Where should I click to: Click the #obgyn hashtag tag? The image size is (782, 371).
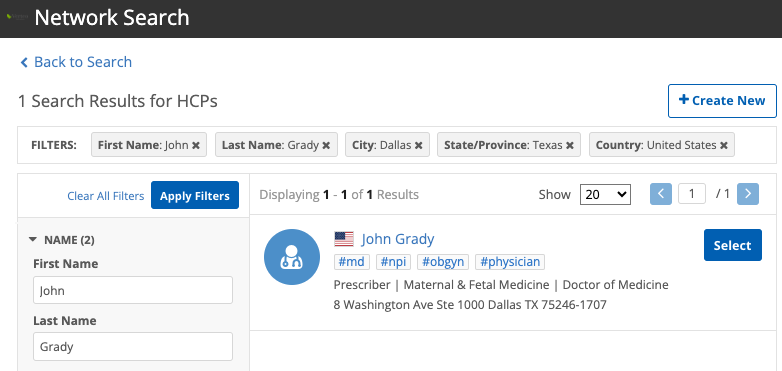pyautogui.click(x=443, y=262)
